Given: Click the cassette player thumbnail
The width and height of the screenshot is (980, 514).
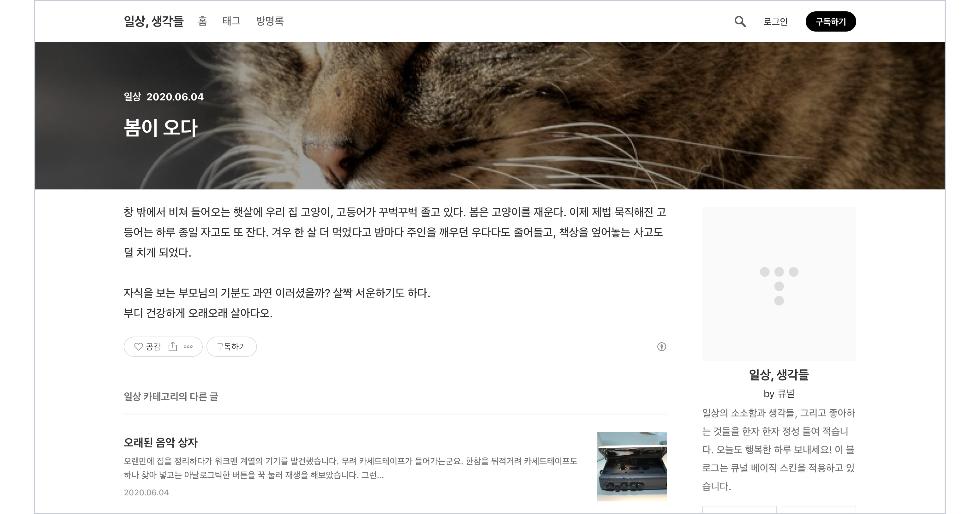Looking at the screenshot, I should click(x=631, y=466).
